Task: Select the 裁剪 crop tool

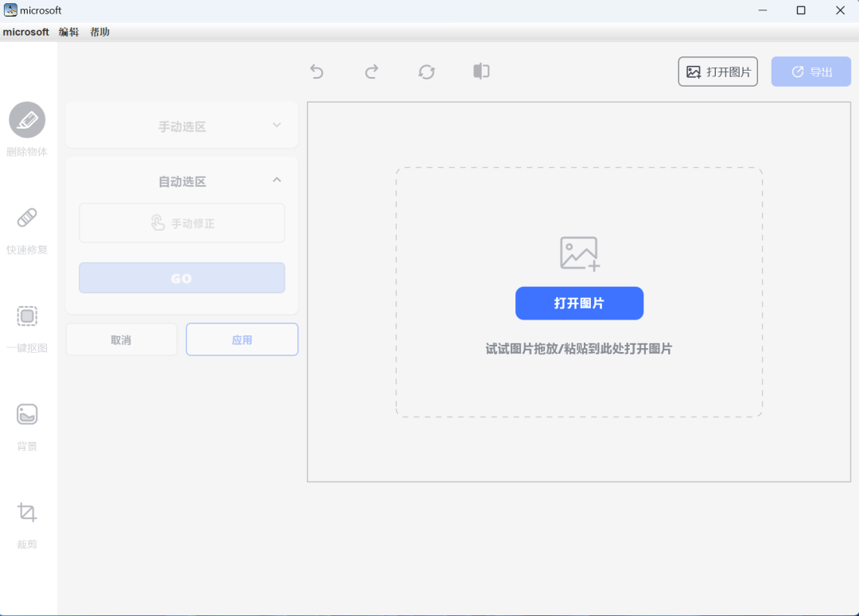Action: pos(27,513)
